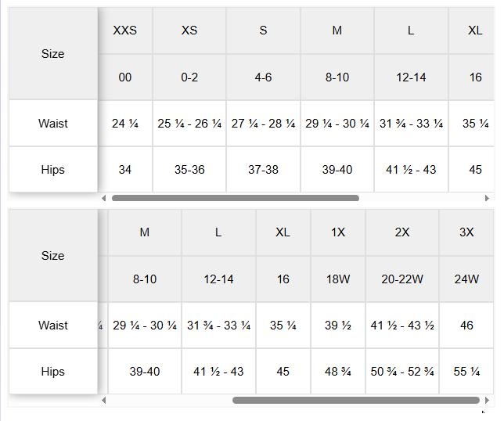Image resolution: width=504 pixels, height=421 pixels.
Task: Select the XS size column header
Action: [x=189, y=31]
